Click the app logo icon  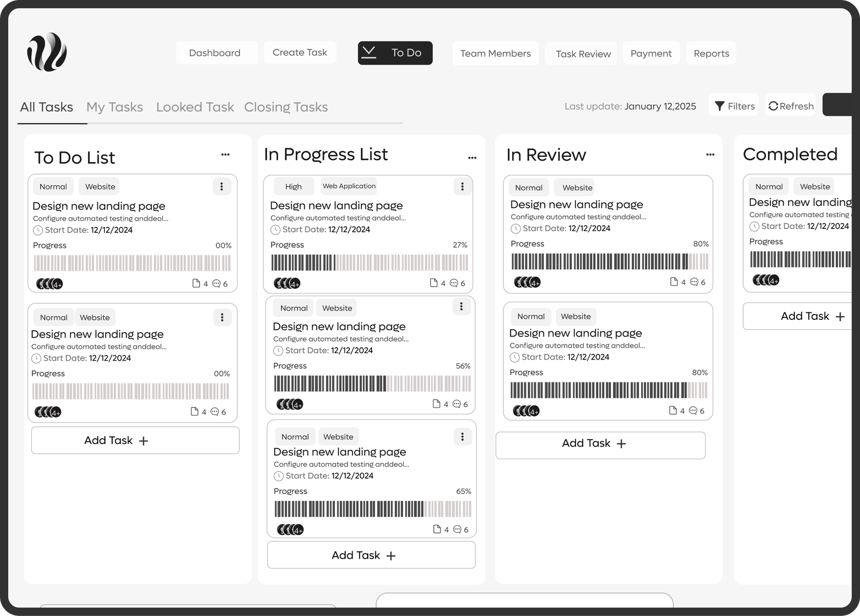[x=47, y=52]
